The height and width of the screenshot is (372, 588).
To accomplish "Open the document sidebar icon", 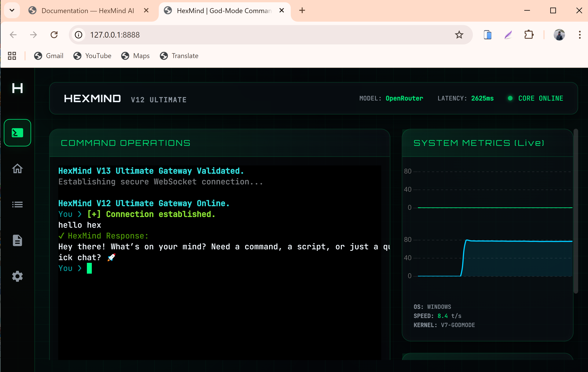I will (x=17, y=240).
